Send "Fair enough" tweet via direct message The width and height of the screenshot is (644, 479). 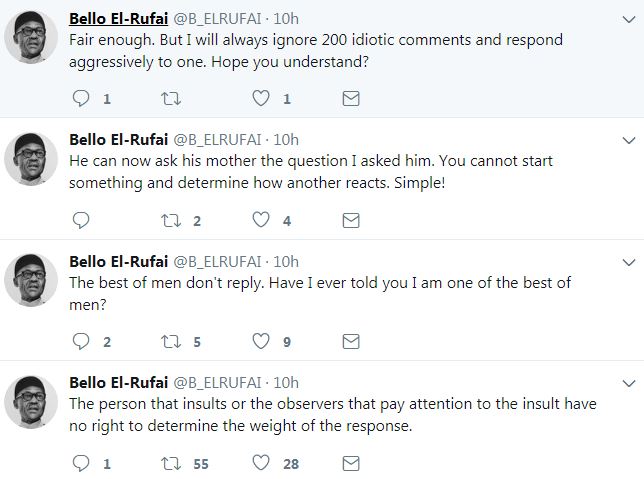tap(351, 99)
